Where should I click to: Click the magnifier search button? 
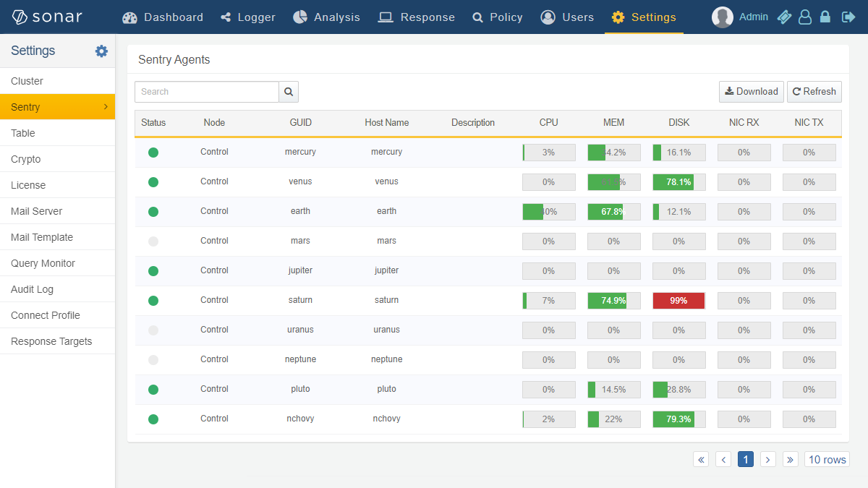(x=289, y=92)
